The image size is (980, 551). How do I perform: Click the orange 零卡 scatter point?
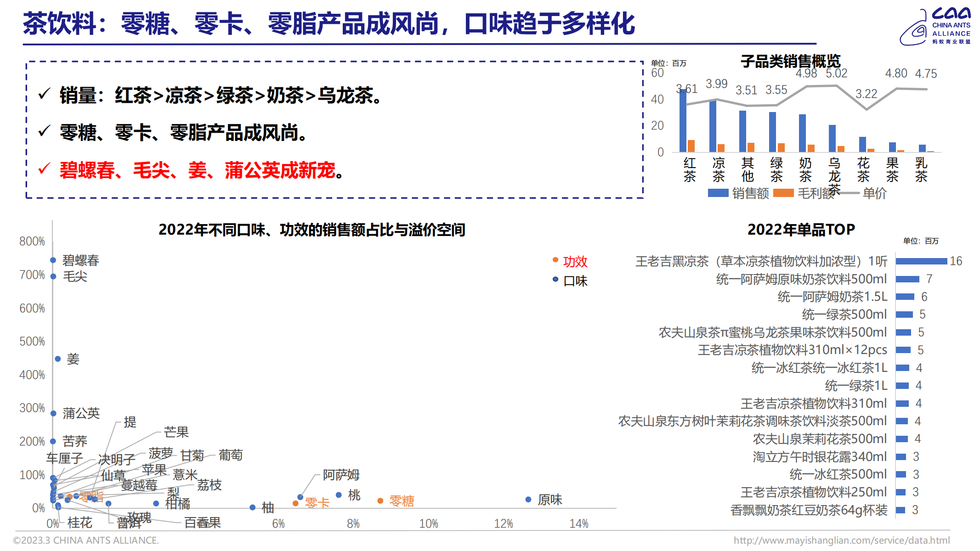point(295,503)
